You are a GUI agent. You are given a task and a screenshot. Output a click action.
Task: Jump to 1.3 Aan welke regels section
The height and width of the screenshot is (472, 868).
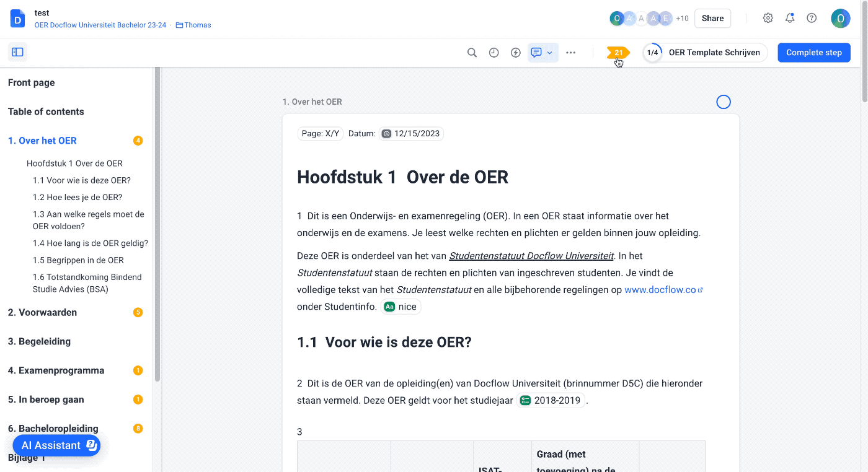[89, 220]
